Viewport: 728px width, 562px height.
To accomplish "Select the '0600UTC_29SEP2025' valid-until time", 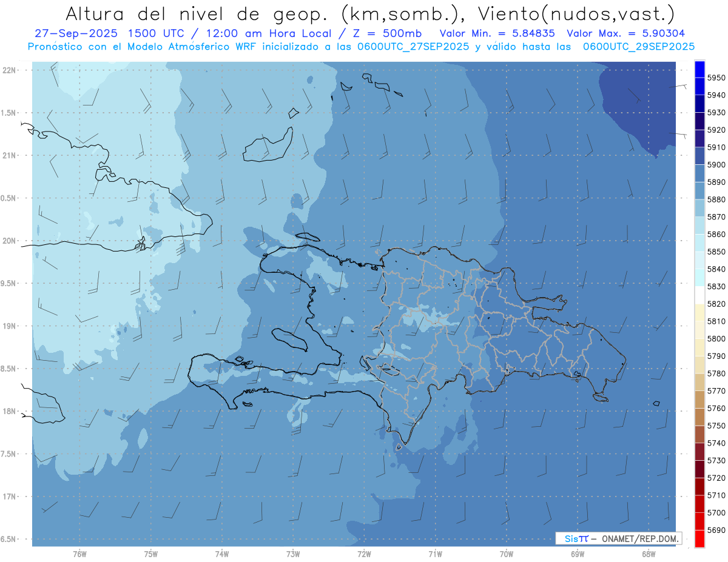I will (639, 47).
